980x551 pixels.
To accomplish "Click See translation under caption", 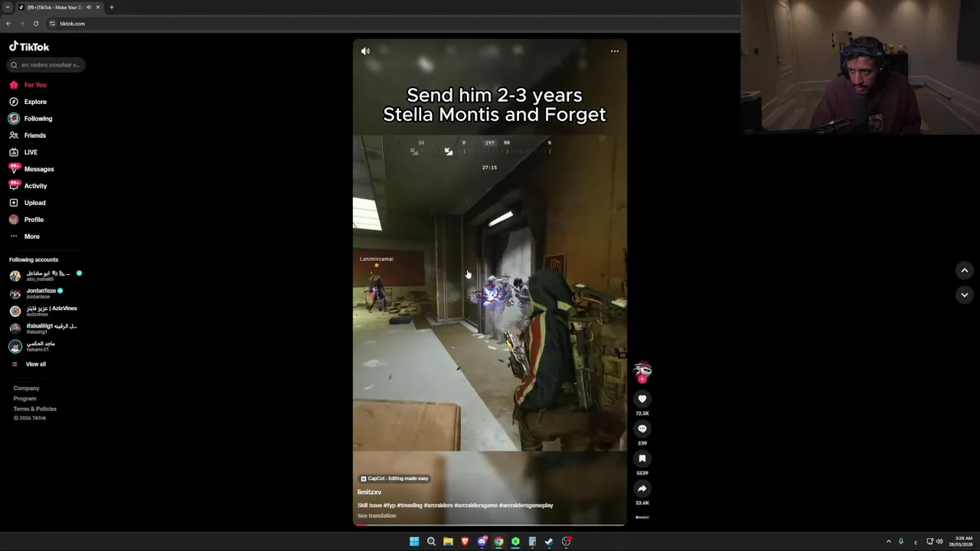I will [377, 516].
